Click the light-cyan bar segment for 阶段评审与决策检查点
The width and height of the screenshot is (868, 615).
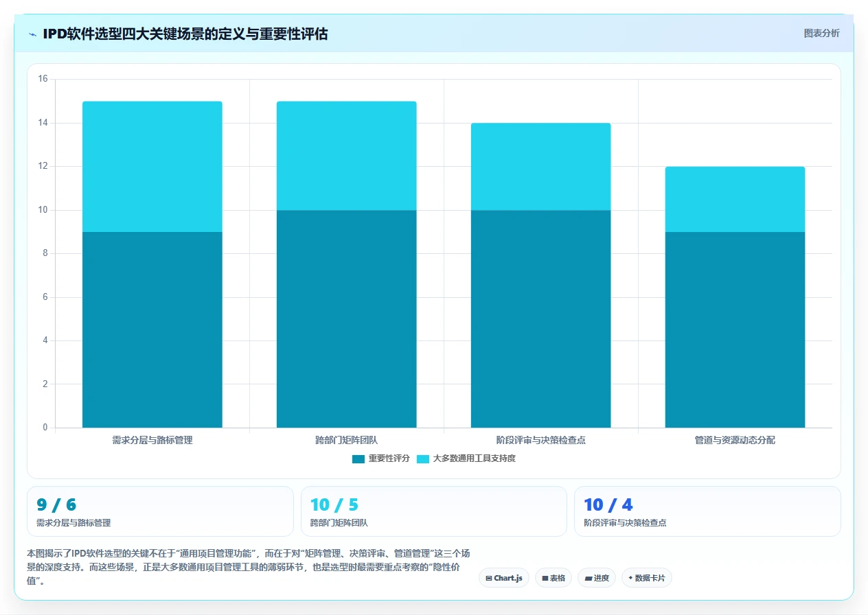click(540, 167)
